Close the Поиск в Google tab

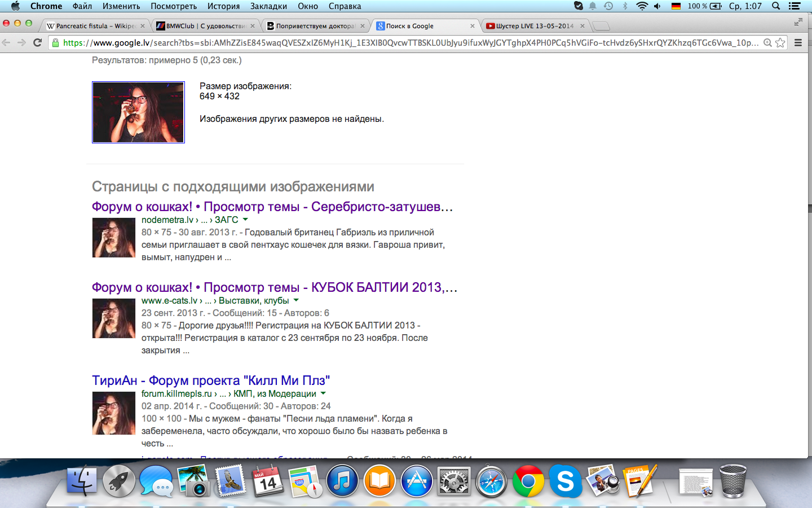pos(473,26)
